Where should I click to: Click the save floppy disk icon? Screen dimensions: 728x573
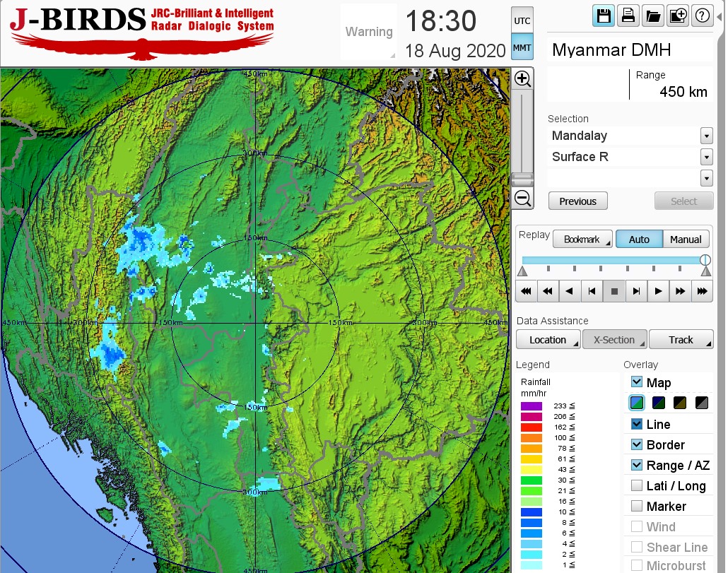click(604, 16)
